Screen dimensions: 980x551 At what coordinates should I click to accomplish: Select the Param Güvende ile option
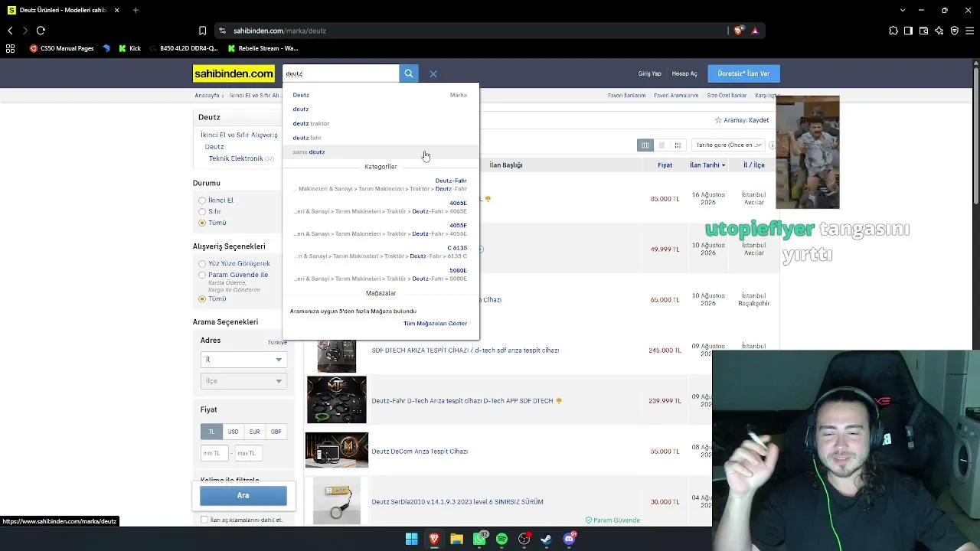coord(202,275)
